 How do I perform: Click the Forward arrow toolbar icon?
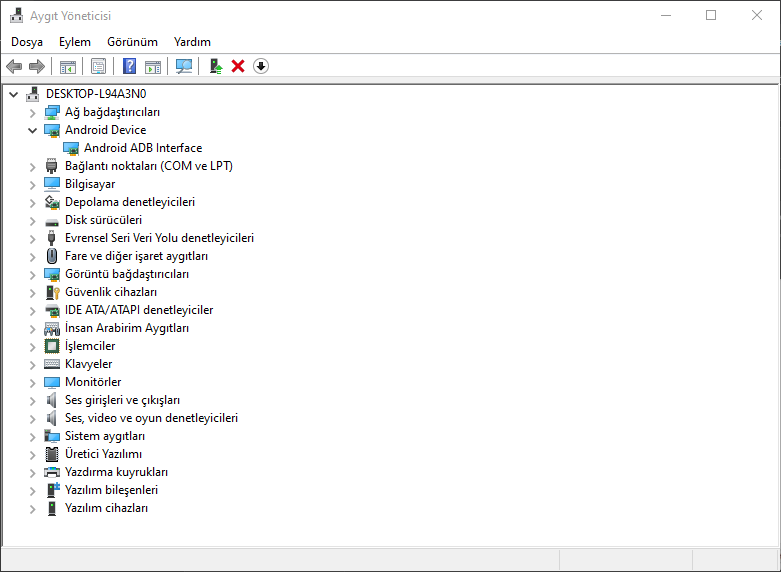tap(37, 66)
